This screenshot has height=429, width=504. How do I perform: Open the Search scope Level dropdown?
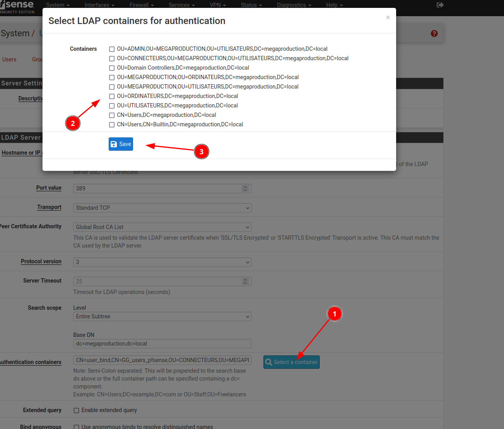[x=162, y=316]
